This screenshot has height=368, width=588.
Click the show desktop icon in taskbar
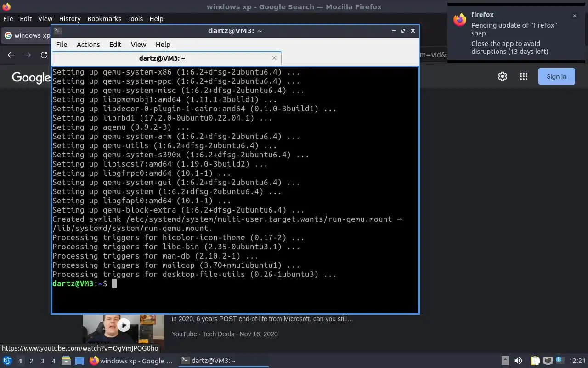click(x=79, y=361)
